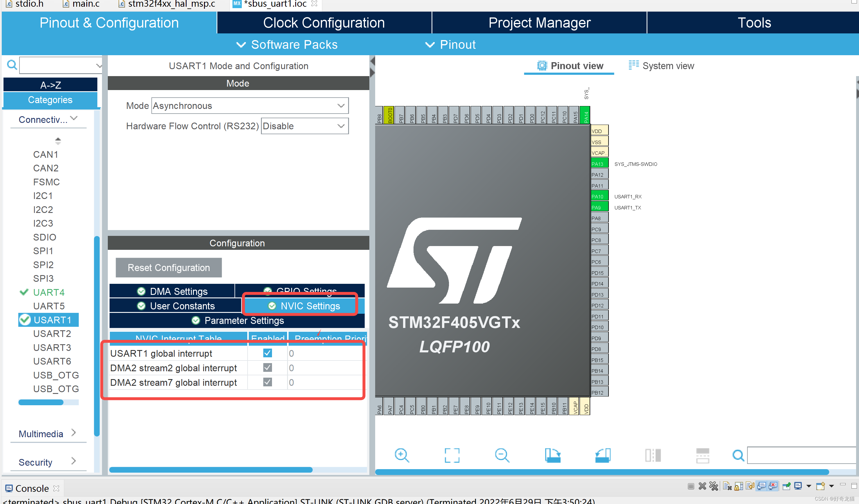Open the stm32f4xx_hal_msp.c editor tab

(167, 4)
